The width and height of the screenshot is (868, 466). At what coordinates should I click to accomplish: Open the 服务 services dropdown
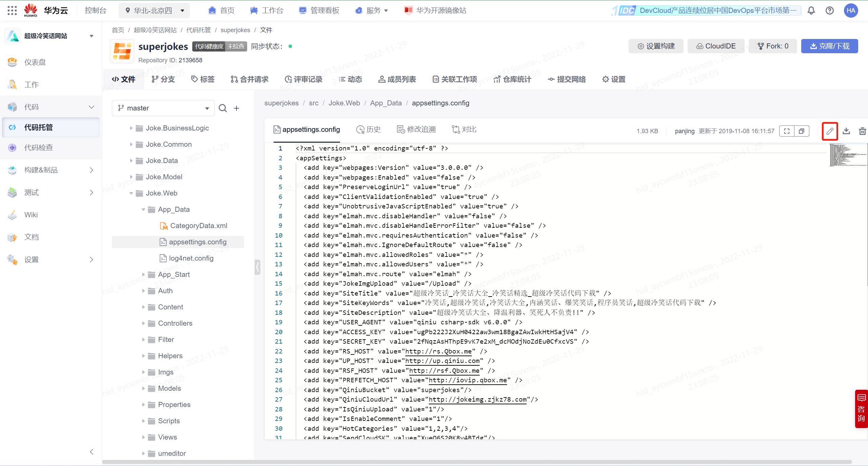point(372,11)
